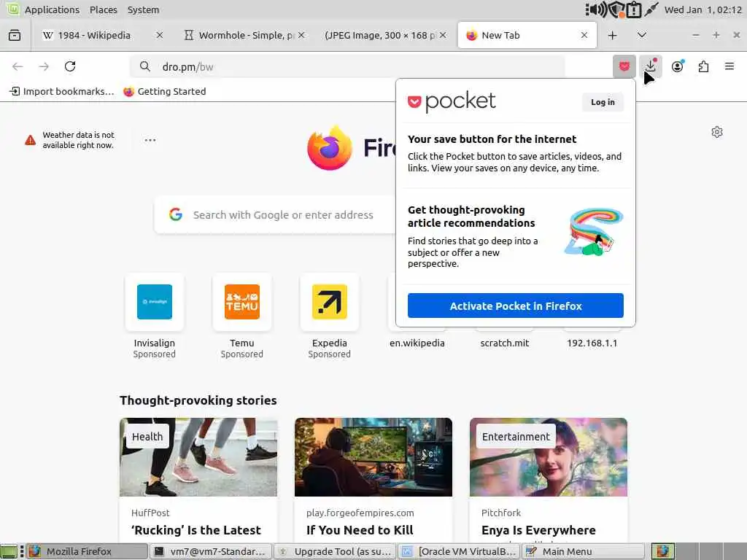Click the forward navigation arrow
The width and height of the screenshot is (747, 560).
click(44, 66)
